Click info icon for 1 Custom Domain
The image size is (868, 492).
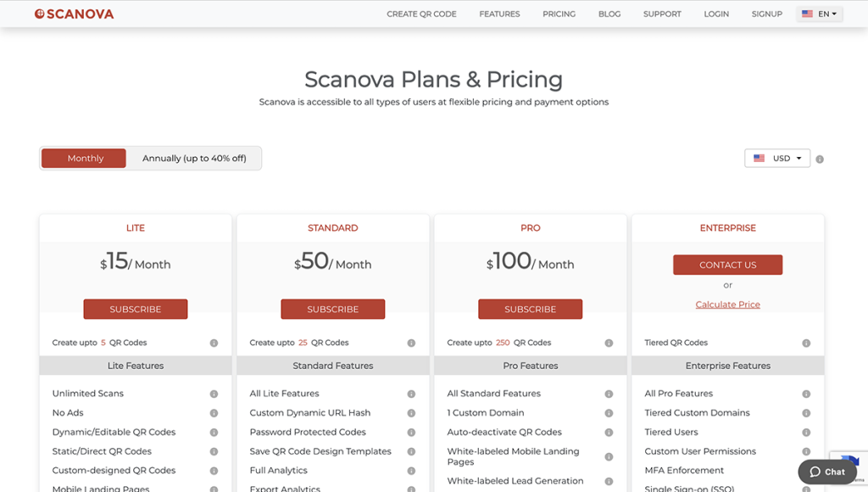(x=609, y=413)
